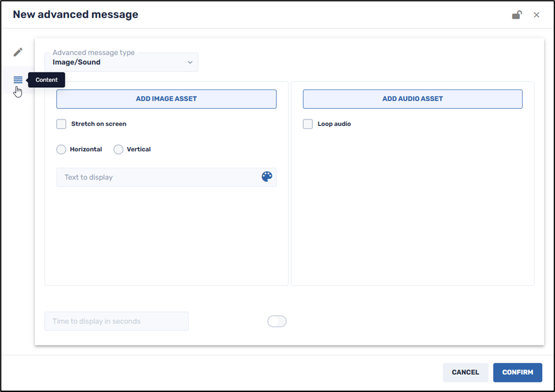Image resolution: width=555 pixels, height=392 pixels.
Task: Close the New advanced message dialog
Action: point(536,15)
